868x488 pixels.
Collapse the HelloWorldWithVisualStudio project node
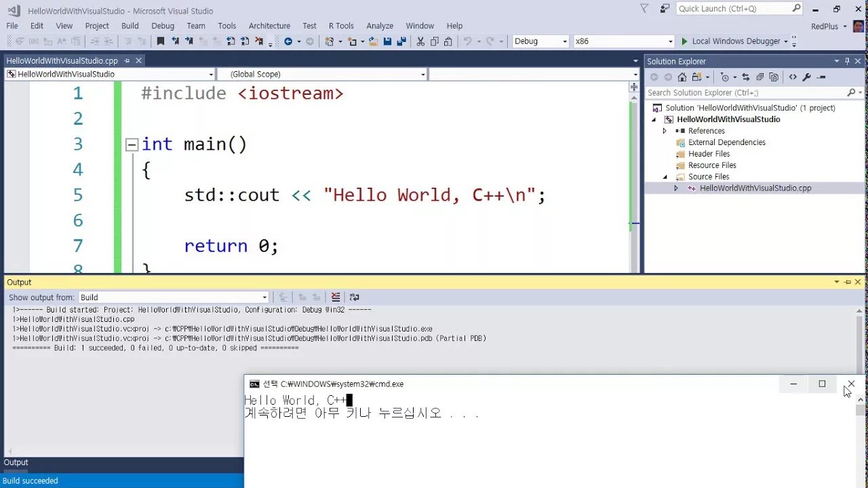(654, 119)
